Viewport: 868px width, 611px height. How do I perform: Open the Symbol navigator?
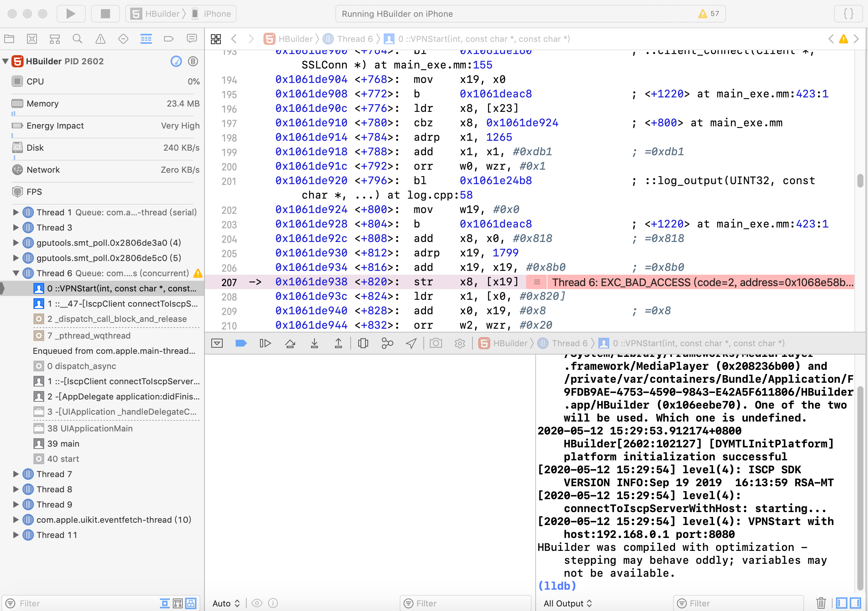[55, 39]
